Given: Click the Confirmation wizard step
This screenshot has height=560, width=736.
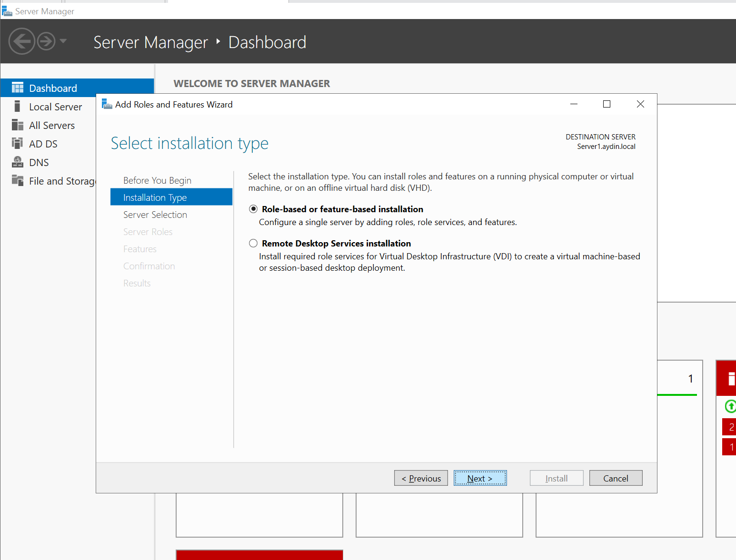Looking at the screenshot, I should coord(149,266).
